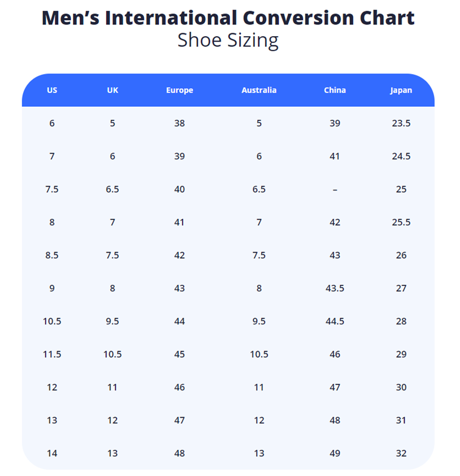
Task: Select US size 11.5 cell
Action: coord(52,354)
